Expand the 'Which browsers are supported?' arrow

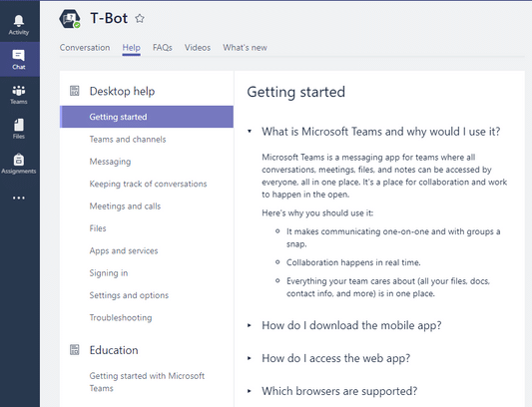[250, 391]
